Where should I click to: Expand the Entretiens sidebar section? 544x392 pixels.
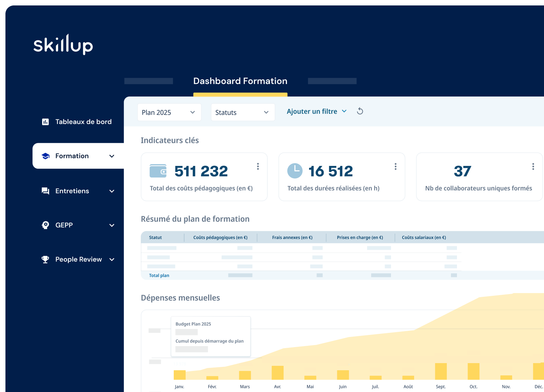[x=112, y=191]
